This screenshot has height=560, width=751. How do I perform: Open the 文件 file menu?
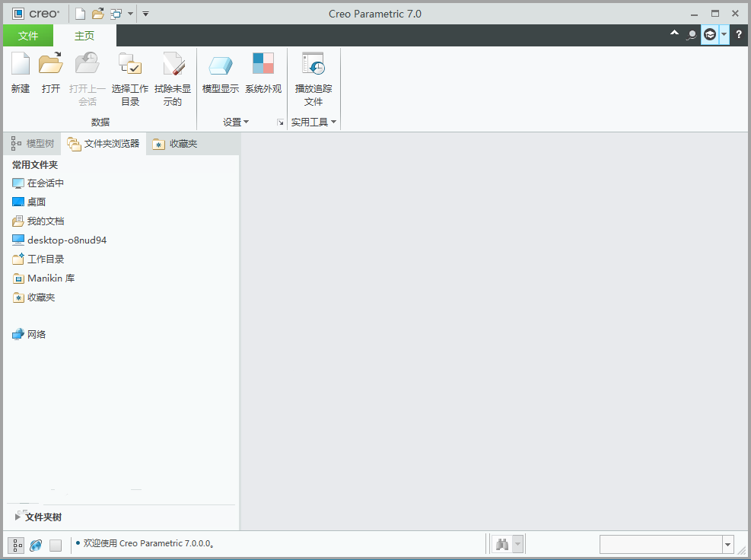28,36
